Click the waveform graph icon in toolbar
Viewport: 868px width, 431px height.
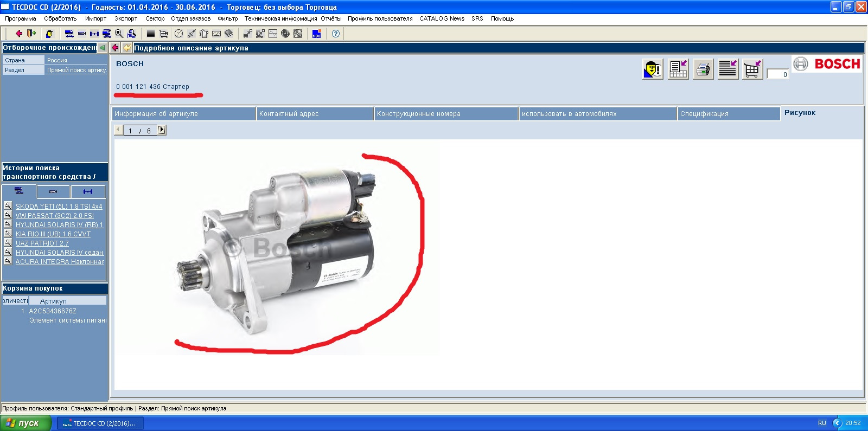coord(273,34)
